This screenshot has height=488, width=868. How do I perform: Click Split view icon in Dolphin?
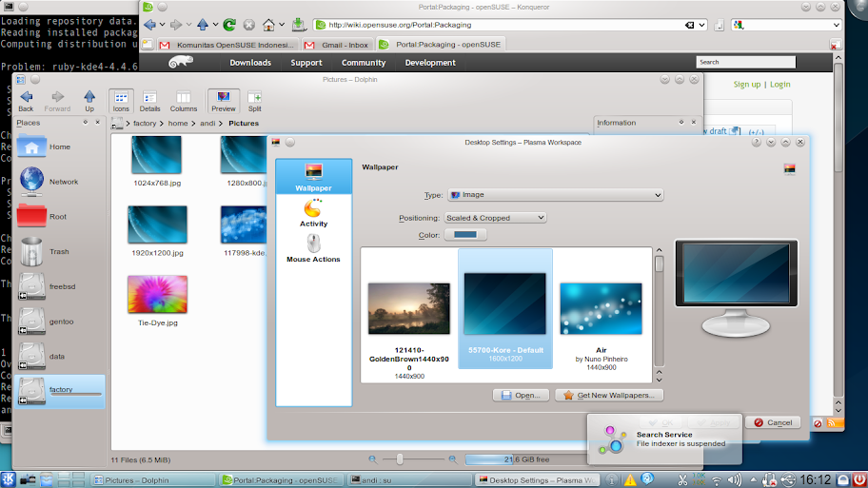tap(255, 101)
